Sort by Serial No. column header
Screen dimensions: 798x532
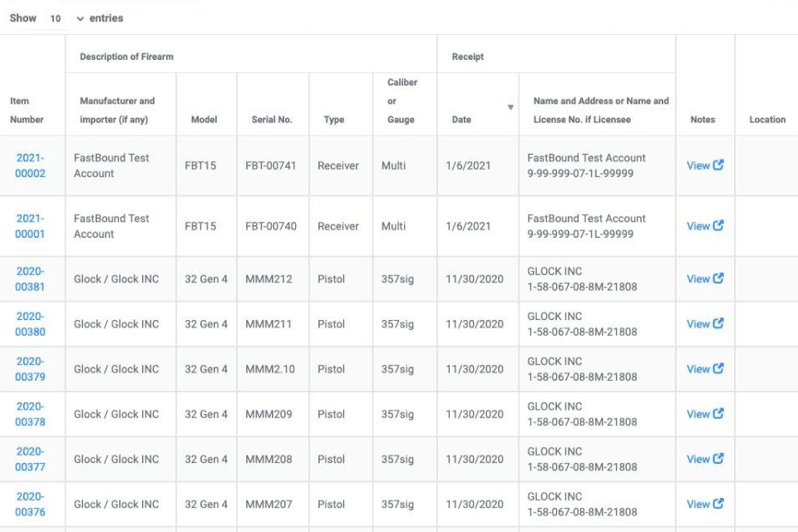(x=272, y=119)
